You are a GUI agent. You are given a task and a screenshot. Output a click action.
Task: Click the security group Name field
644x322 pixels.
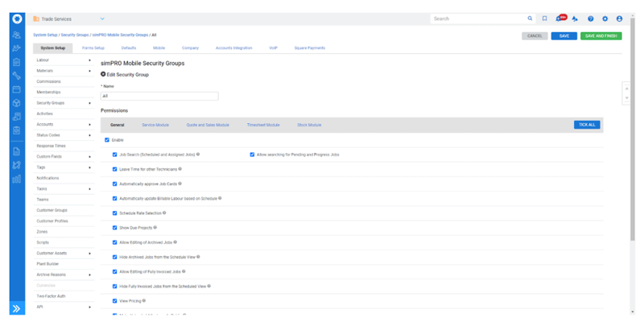pyautogui.click(x=159, y=96)
